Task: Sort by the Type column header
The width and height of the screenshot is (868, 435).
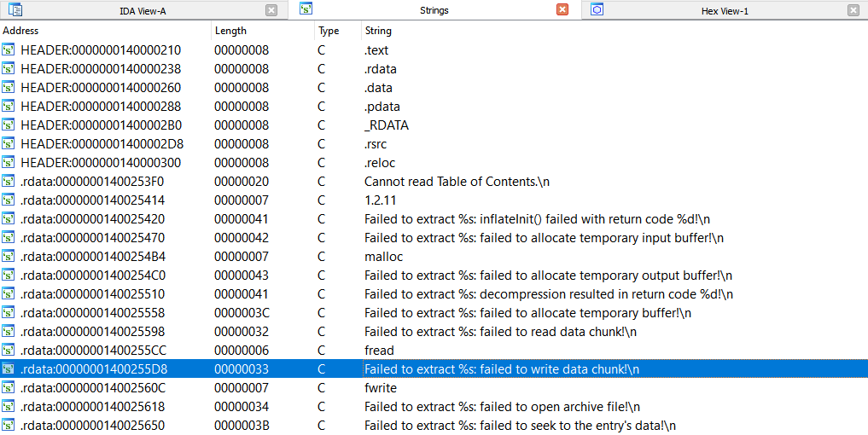Action: 338,31
